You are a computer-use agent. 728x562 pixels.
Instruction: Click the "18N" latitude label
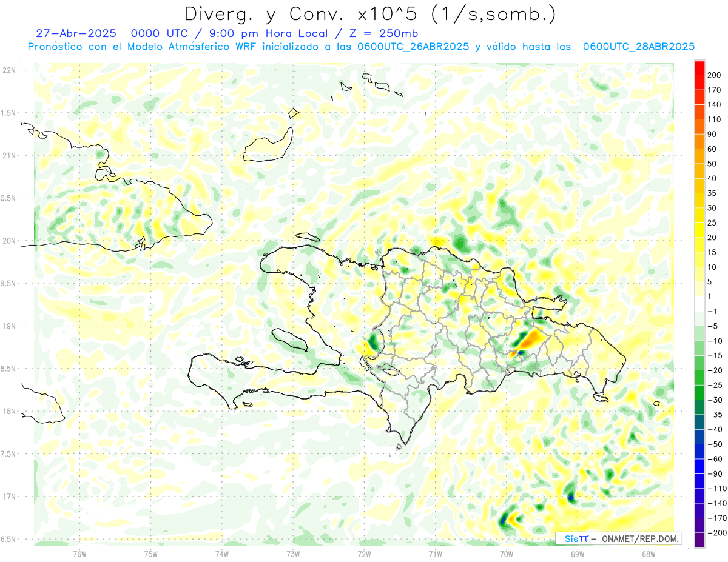coord(9,411)
